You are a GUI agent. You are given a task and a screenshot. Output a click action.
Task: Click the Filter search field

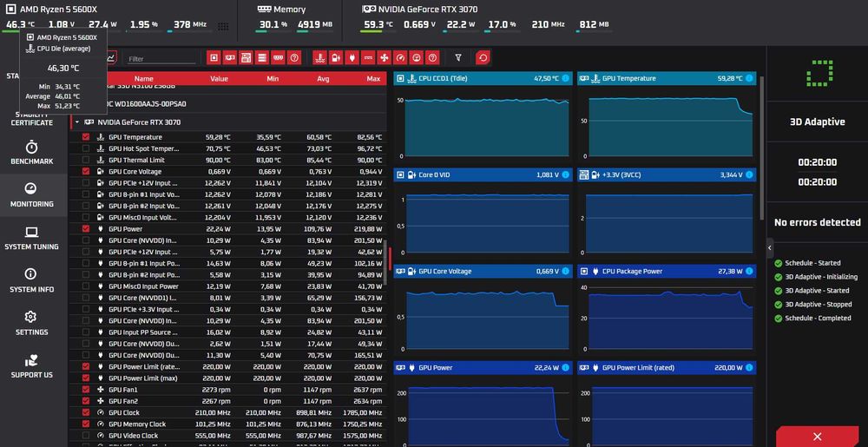coord(161,59)
